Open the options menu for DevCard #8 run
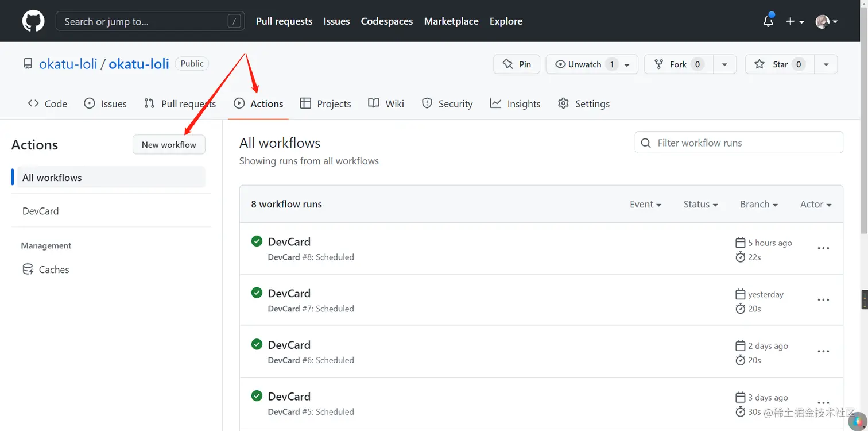 823,248
